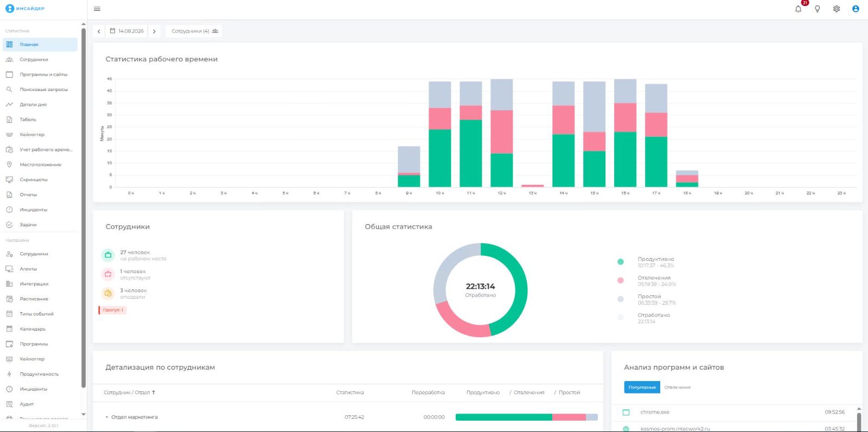868x432 pixels.
Task: Click the lightbulb tips icon
Action: [x=817, y=9]
